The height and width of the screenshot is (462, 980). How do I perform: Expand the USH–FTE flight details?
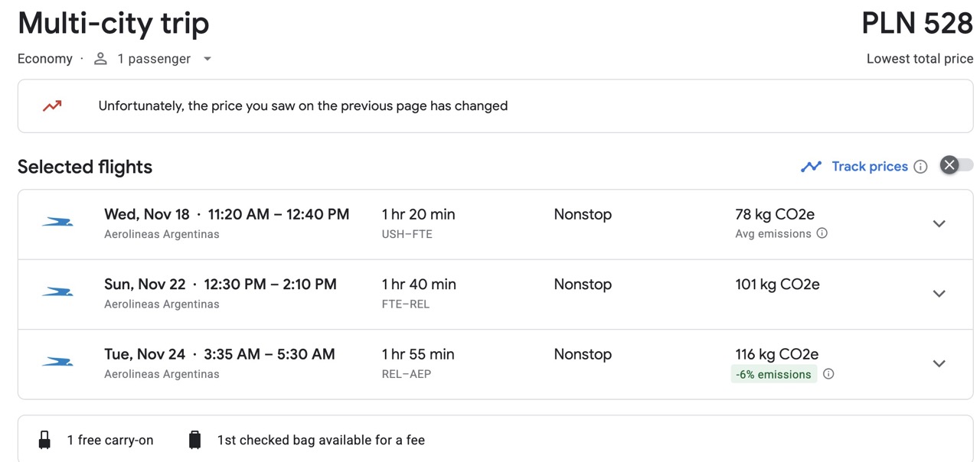coord(939,223)
